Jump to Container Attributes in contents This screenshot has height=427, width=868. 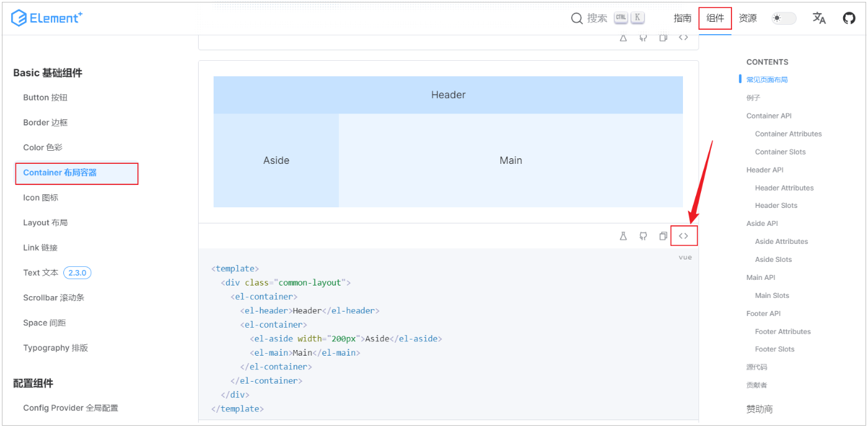[x=788, y=133]
